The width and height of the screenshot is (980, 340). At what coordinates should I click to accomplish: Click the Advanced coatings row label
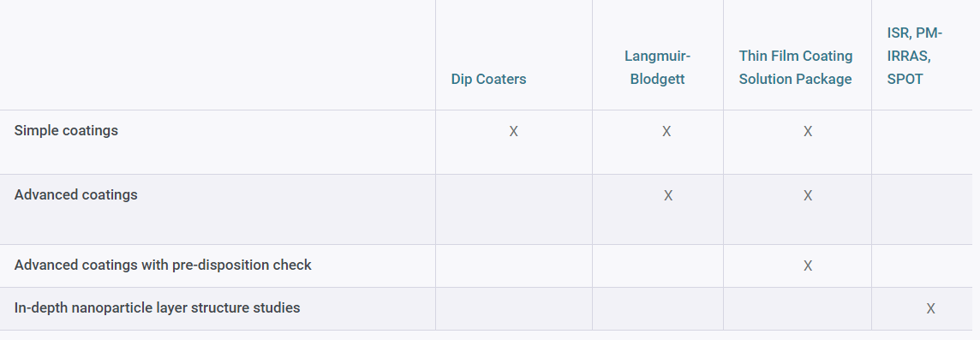point(75,194)
